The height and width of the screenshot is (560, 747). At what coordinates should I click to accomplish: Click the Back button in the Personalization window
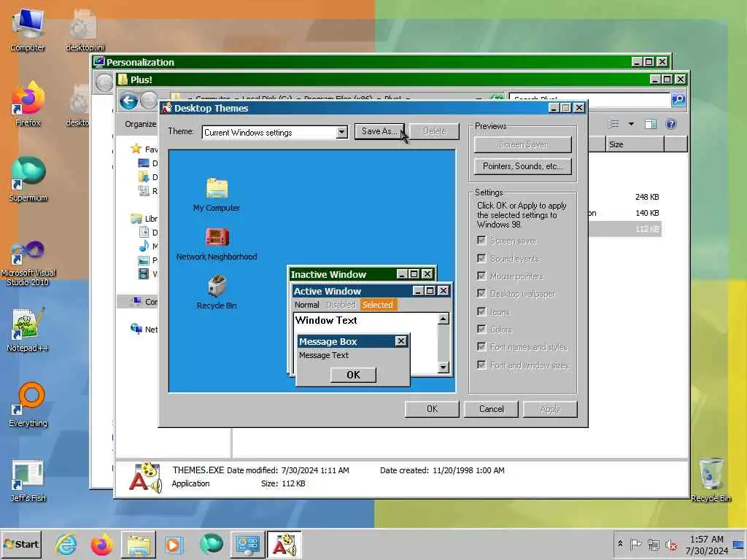[x=104, y=83]
